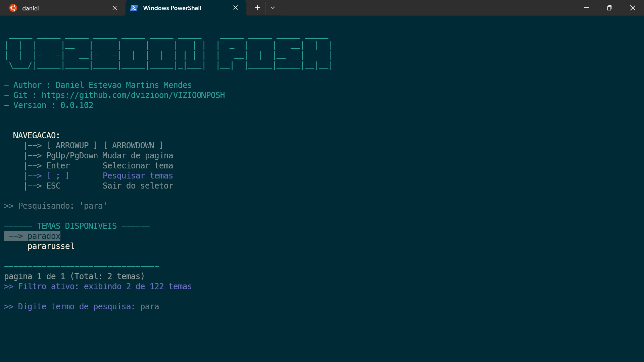Click the Ubuntu logo icon on daniel tab
The width and height of the screenshot is (644, 362).
point(13,8)
